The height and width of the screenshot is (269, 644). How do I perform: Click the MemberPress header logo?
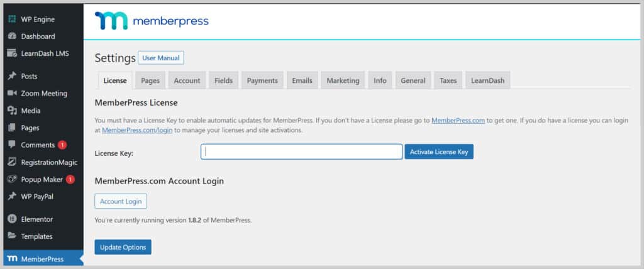[152, 21]
